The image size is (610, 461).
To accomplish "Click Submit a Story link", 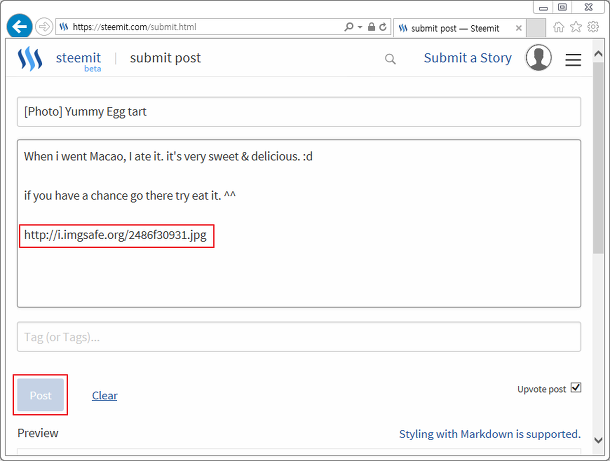I will [x=467, y=58].
